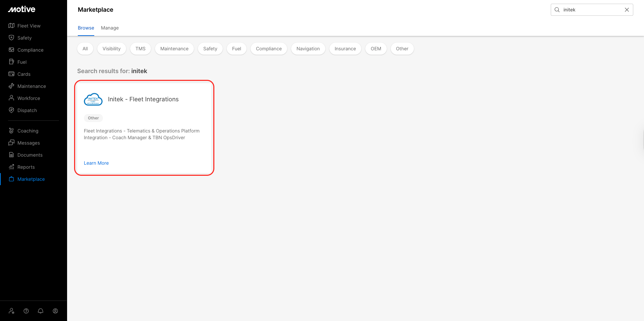Select the Marketplace bag icon
Screen dimensions: 644x321
(11, 179)
